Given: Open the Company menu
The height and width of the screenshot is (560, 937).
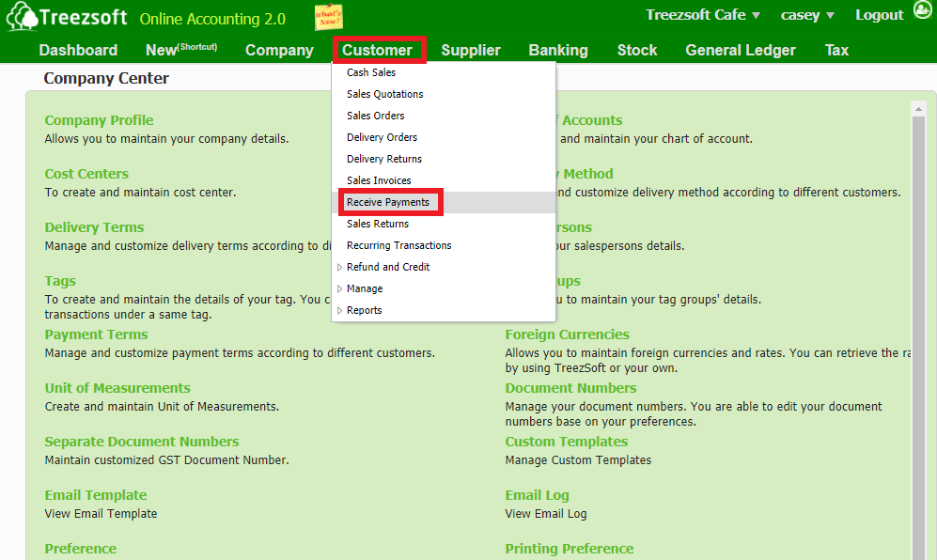Looking at the screenshot, I should 280,50.
